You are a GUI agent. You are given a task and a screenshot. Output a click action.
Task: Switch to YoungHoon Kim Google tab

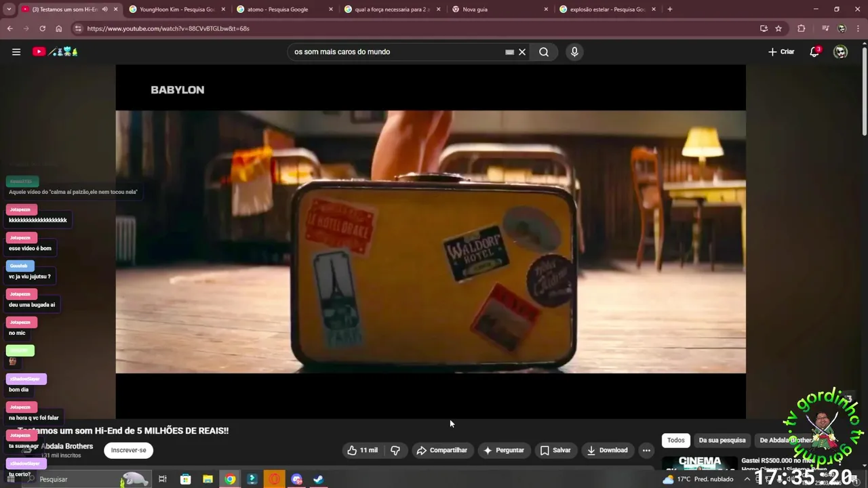coord(176,9)
